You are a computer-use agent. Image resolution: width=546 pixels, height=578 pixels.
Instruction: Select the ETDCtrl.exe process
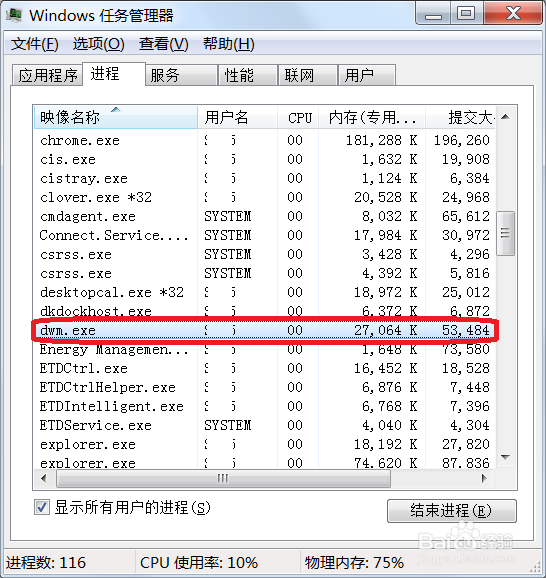(x=265, y=368)
